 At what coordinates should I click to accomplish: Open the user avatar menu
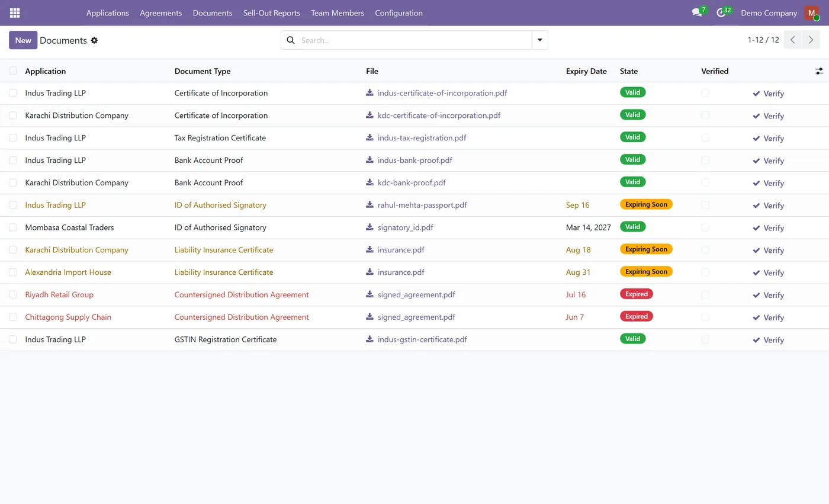pos(811,12)
